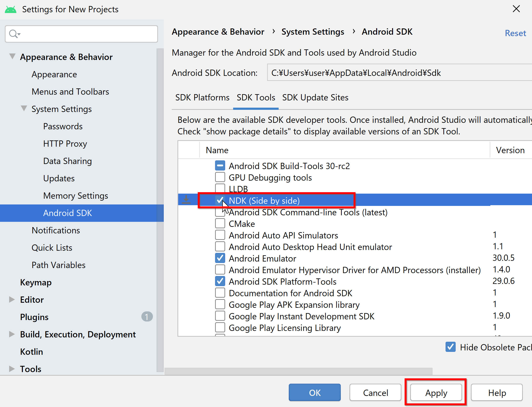This screenshot has width=532, height=407.
Task: Click the settings tree vertical scrollbar
Action: (160, 210)
